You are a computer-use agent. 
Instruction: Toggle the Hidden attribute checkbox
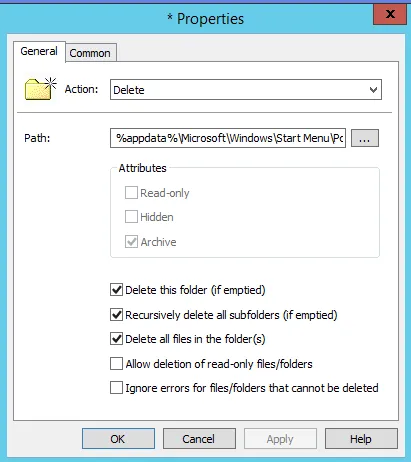(x=131, y=217)
